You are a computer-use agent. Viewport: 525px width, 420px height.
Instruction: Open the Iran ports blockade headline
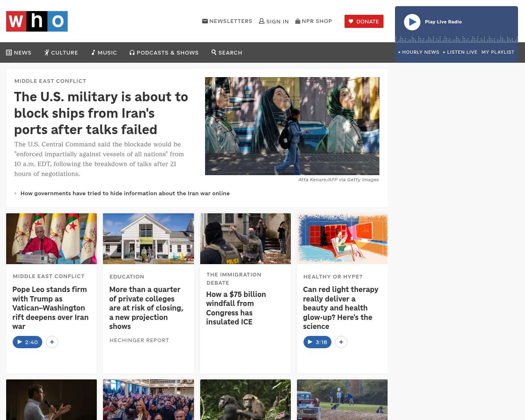pos(101,113)
